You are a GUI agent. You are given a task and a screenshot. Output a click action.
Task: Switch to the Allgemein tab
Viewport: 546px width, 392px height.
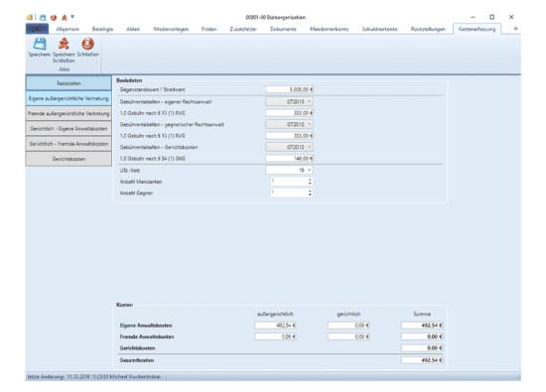[68, 29]
